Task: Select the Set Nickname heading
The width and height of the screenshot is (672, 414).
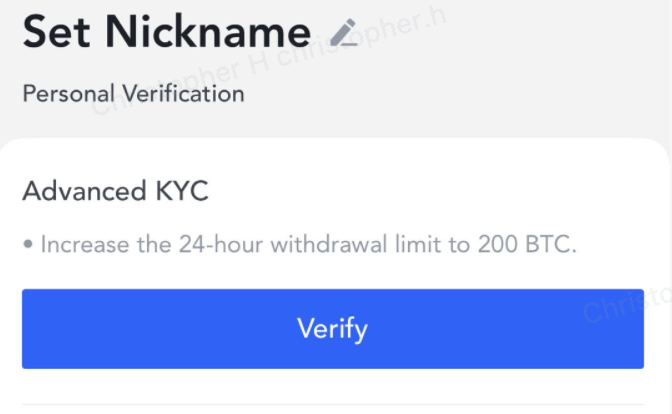Action: [x=167, y=32]
